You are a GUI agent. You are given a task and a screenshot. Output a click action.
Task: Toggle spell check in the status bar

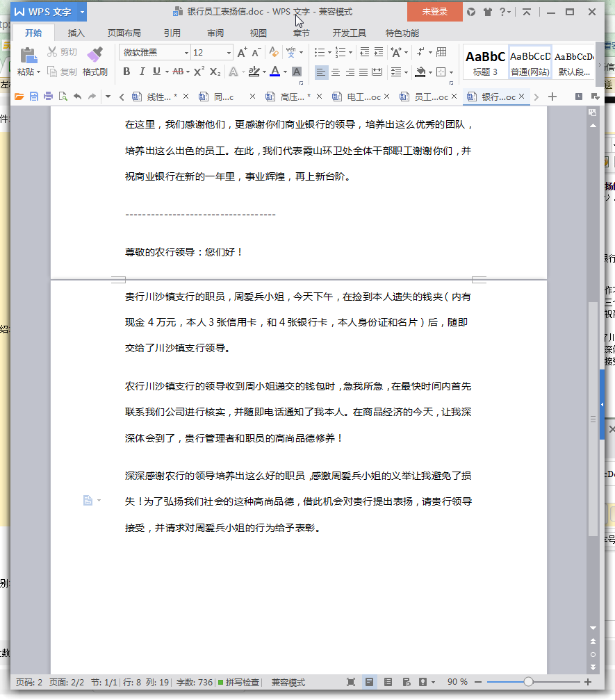click(x=239, y=682)
